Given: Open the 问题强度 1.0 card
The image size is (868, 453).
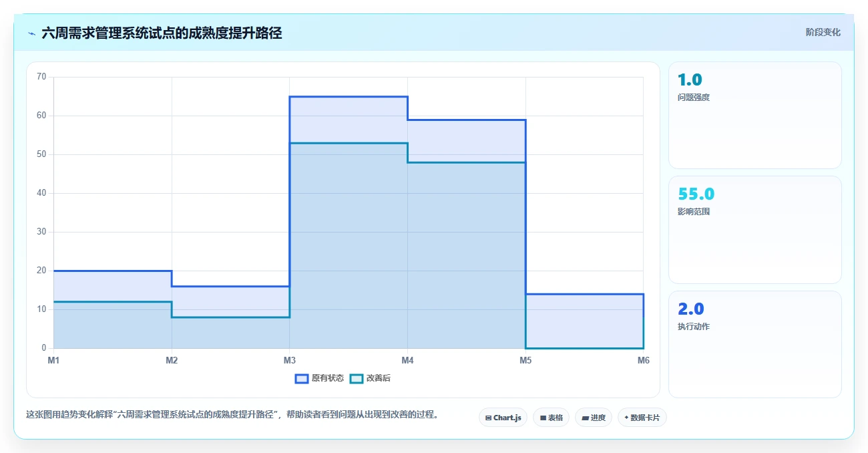Looking at the screenshot, I should click(754, 115).
